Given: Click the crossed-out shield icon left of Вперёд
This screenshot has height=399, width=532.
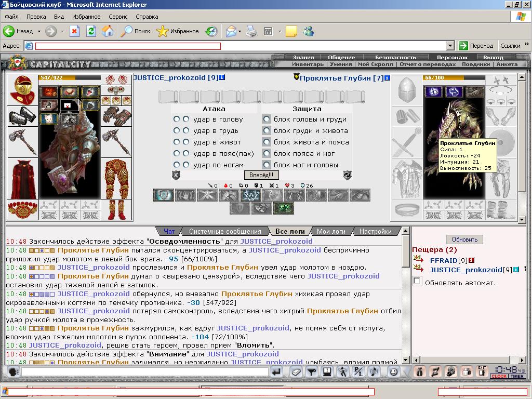Looking at the screenshot, I should (x=176, y=175).
